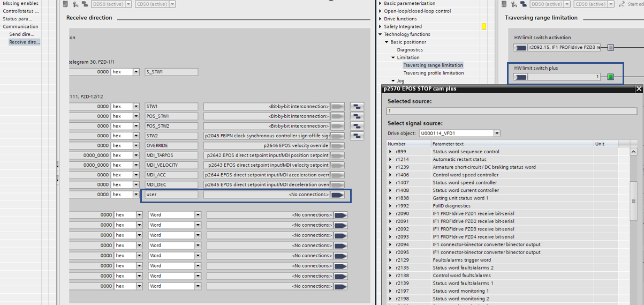Select Diagnostics under Basic positioner
Screen dimensions: 644x305
[410, 50]
